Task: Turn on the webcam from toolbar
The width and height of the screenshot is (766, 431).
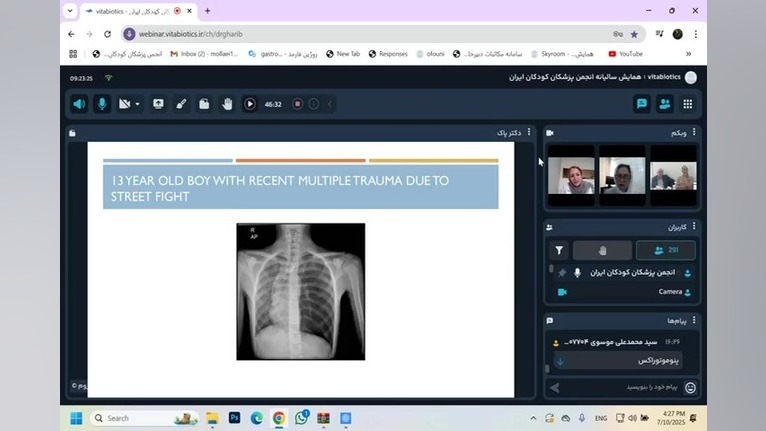Action: click(125, 104)
